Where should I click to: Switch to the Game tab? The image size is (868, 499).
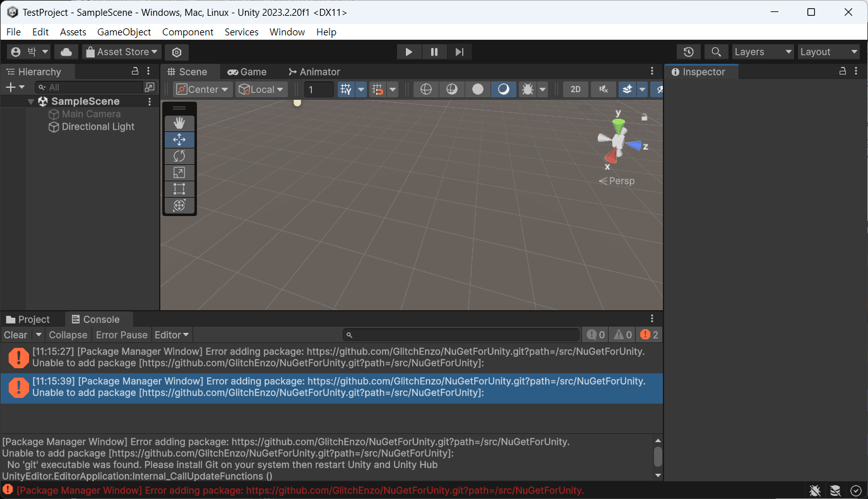[247, 72]
